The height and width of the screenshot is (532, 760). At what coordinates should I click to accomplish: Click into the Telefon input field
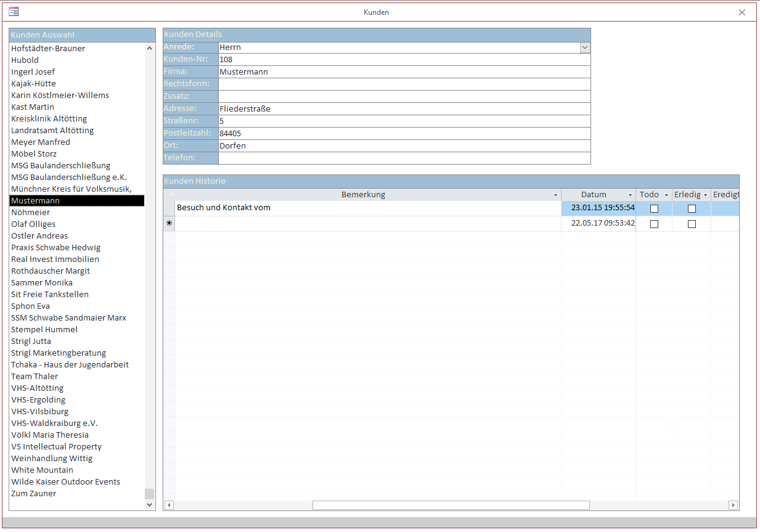(404, 158)
